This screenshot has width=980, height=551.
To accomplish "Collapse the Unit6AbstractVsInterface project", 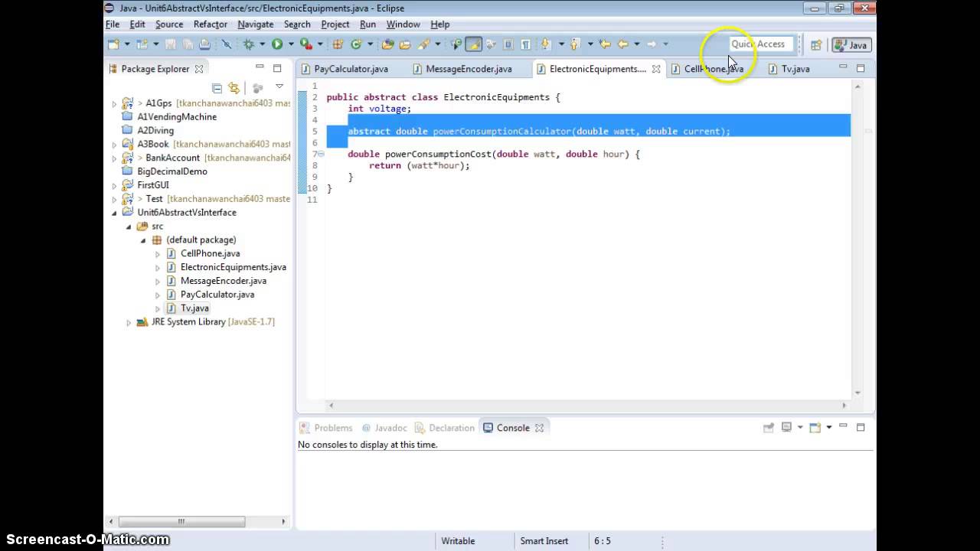I will [x=115, y=213].
